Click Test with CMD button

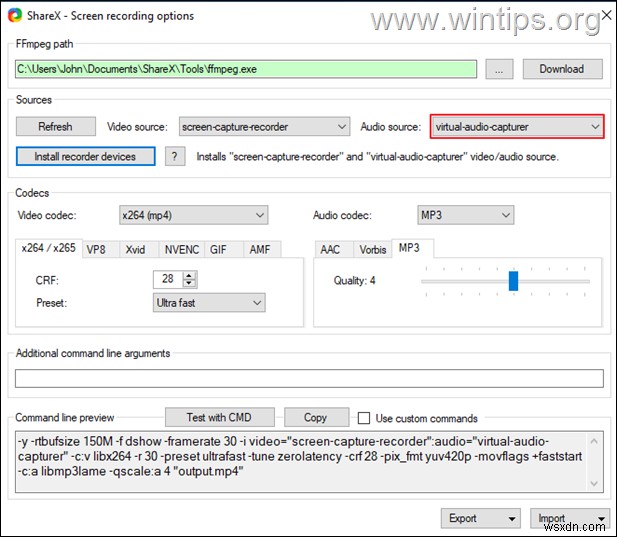coord(220,417)
